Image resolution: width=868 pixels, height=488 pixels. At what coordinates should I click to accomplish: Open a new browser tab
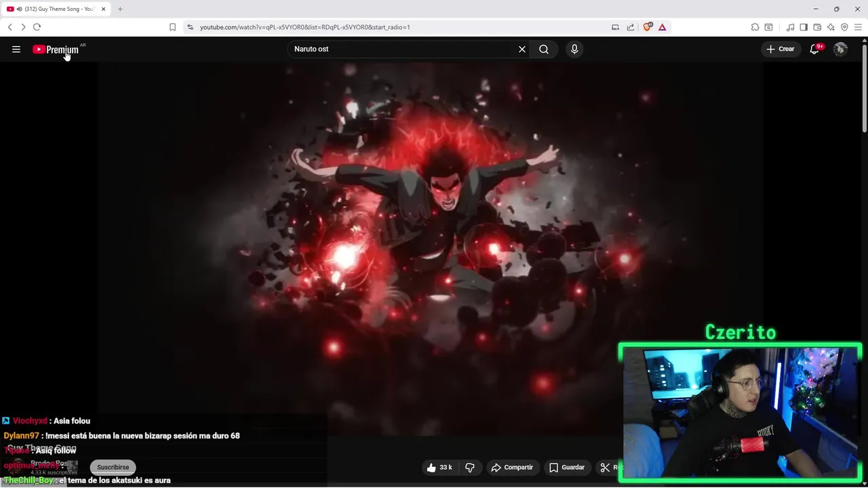point(120,9)
